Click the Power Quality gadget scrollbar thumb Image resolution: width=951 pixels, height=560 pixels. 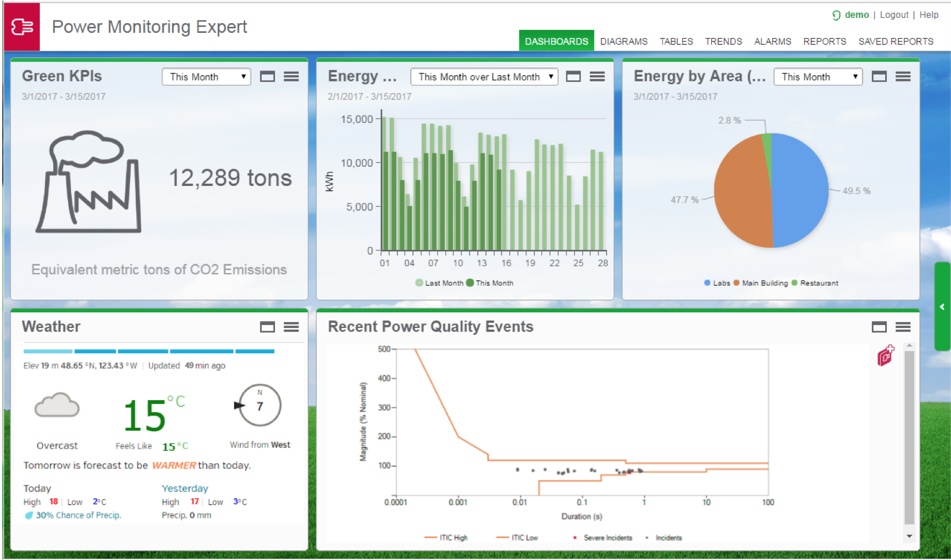click(x=909, y=438)
